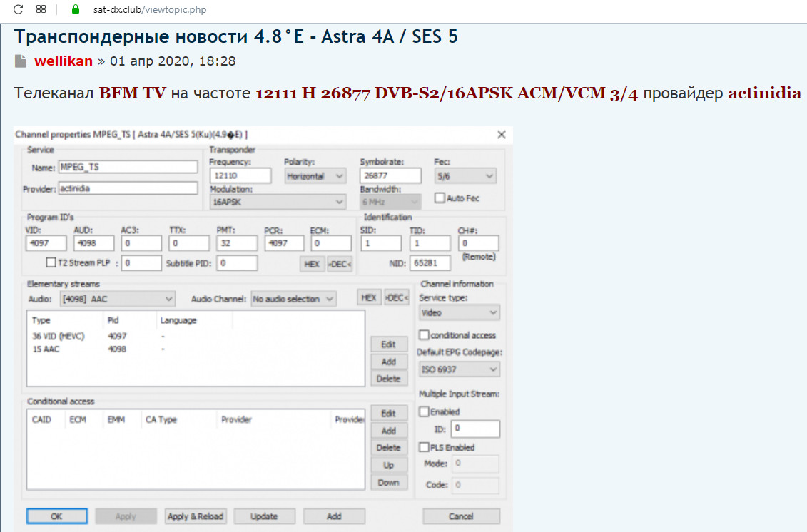807x532 pixels.
Task: Click the T2 Stream PLP value field
Action: click(x=141, y=263)
